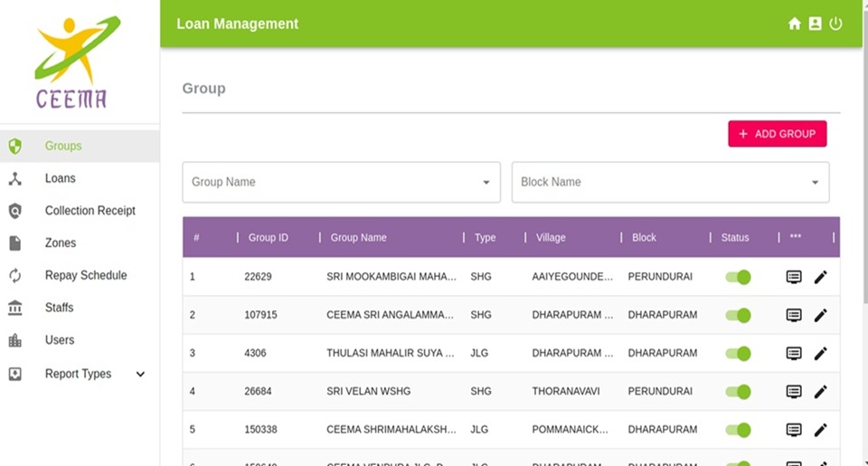This screenshot has height=466, width=868.
Task: Edit SRI VELAN WSHG with pencil icon
Action: (x=820, y=392)
